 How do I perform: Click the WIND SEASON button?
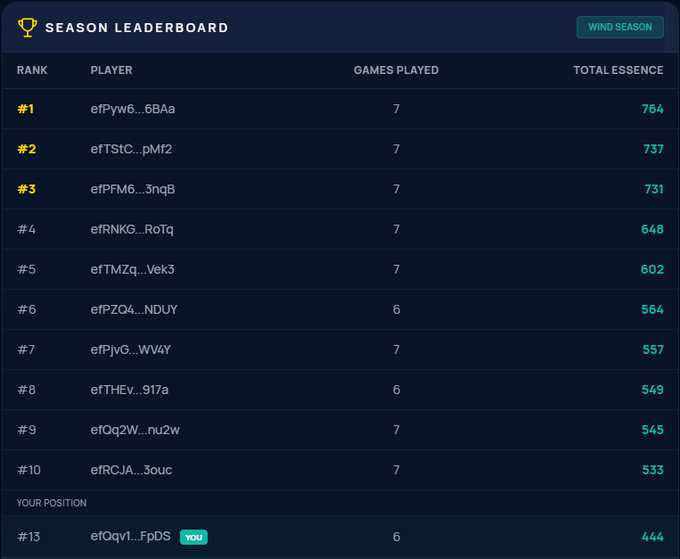tap(620, 27)
